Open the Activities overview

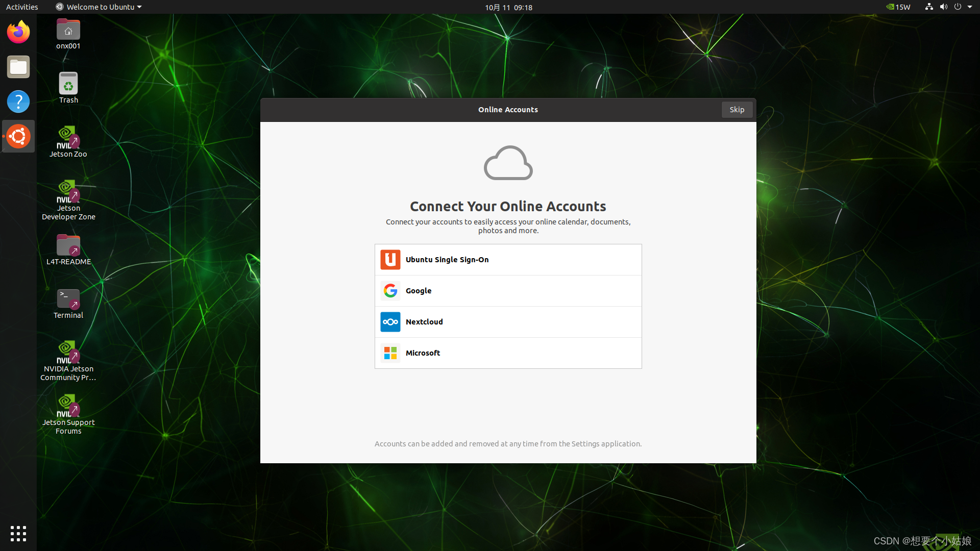(22, 7)
